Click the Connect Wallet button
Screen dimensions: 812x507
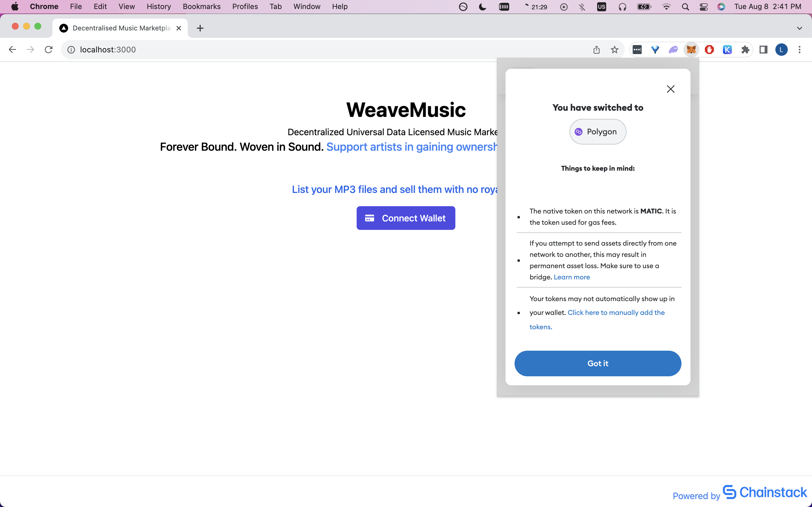pos(406,218)
